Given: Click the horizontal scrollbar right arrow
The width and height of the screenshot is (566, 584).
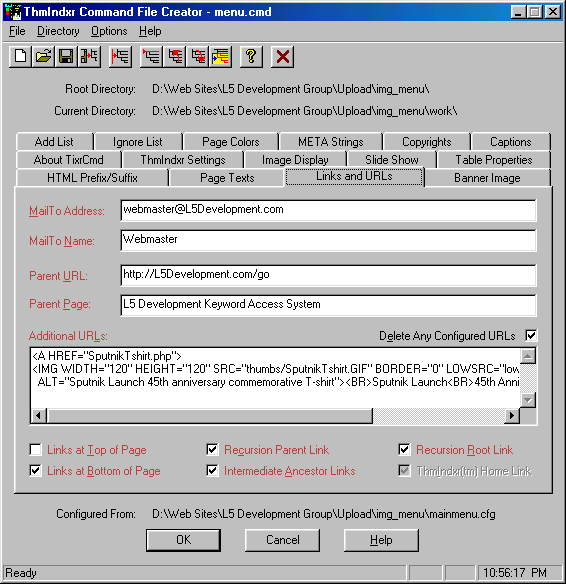Looking at the screenshot, I should [512, 415].
